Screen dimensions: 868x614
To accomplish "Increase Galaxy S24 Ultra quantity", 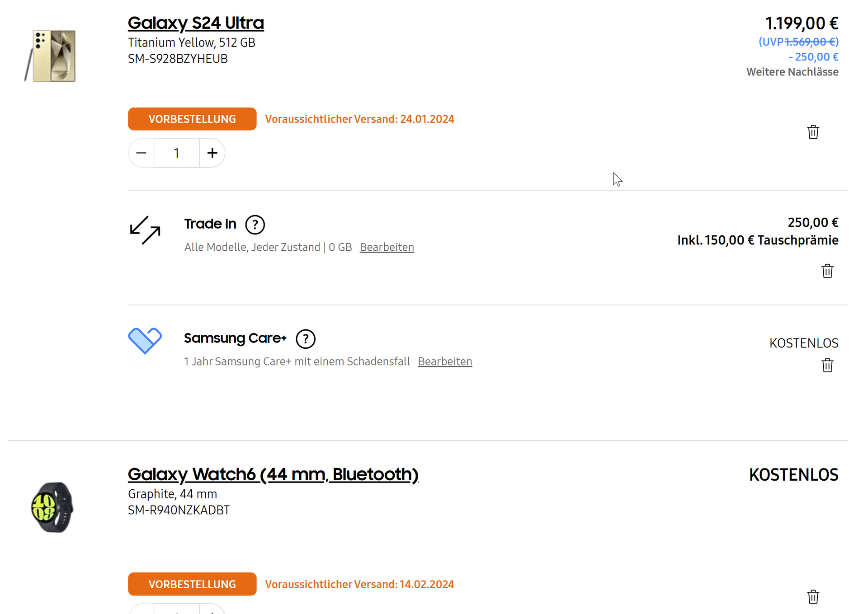I will click(x=212, y=153).
